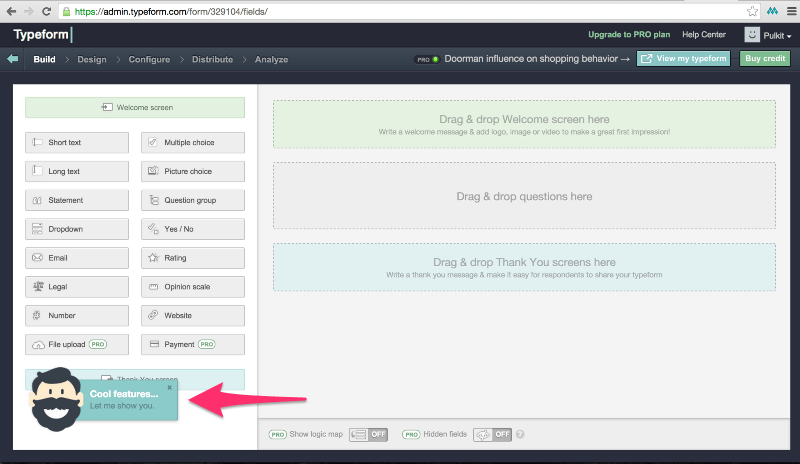Select the Opinion scale field icon
Image resolution: width=800 pixels, height=464 pixels.
click(x=153, y=287)
